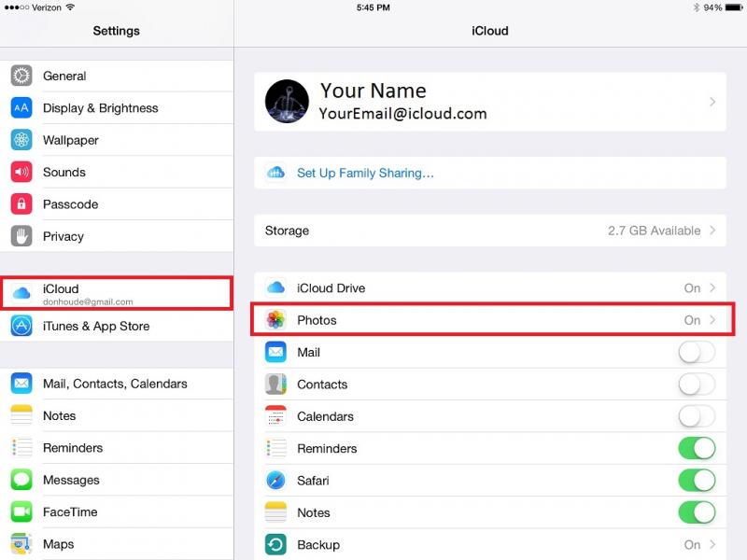Tap the battery indicator icon

pos(734,7)
